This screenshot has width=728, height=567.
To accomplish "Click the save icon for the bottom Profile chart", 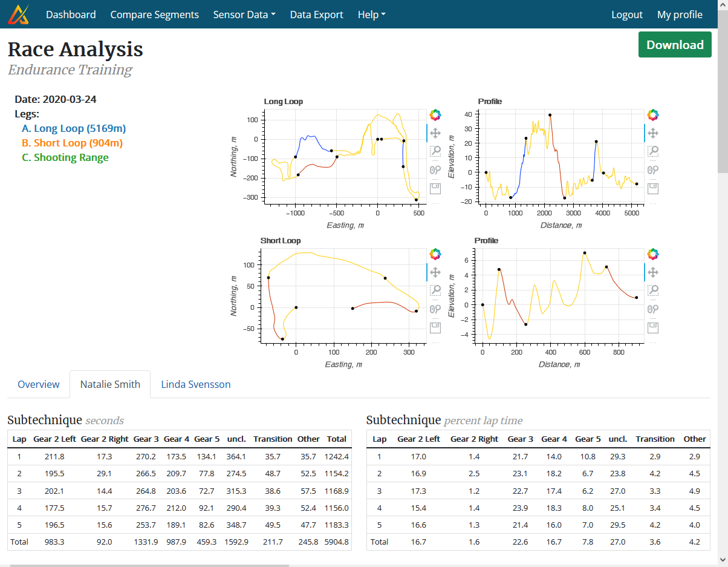I will 653,327.
